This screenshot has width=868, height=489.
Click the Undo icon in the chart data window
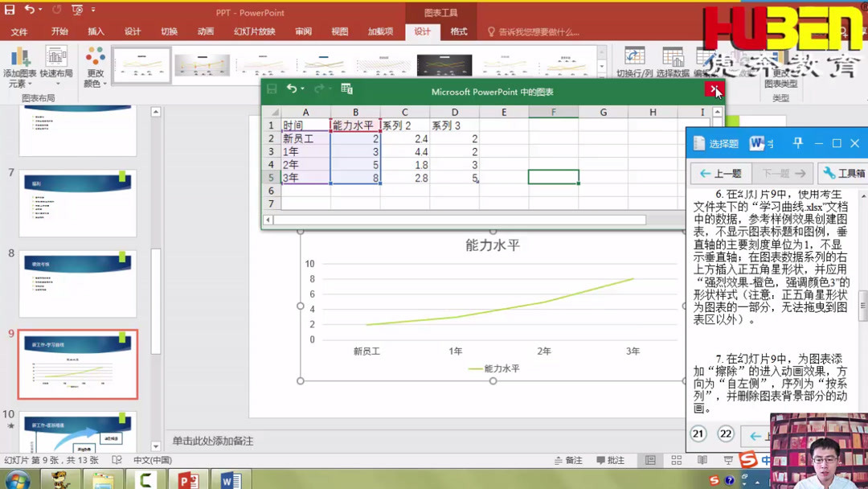pos(294,87)
